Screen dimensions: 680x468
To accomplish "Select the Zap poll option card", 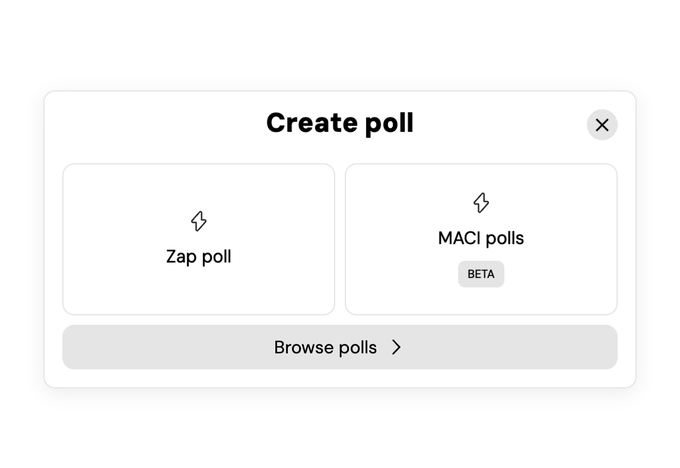I will coord(198,240).
